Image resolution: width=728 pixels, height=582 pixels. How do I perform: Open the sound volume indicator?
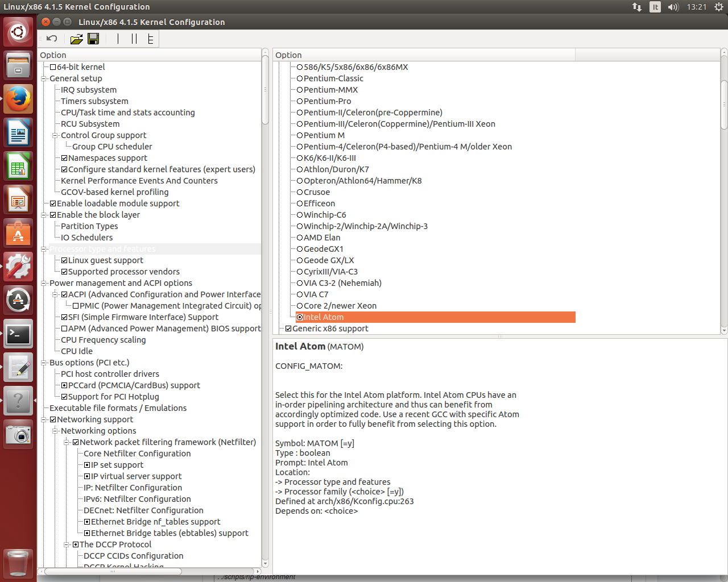673,7
